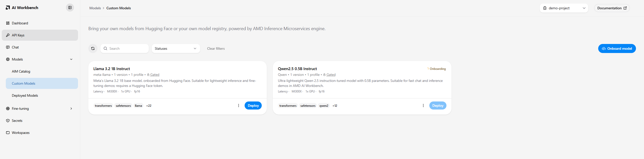The width and height of the screenshot is (644, 159).
Task: Click Models breadcrumb link
Action: pos(95,8)
